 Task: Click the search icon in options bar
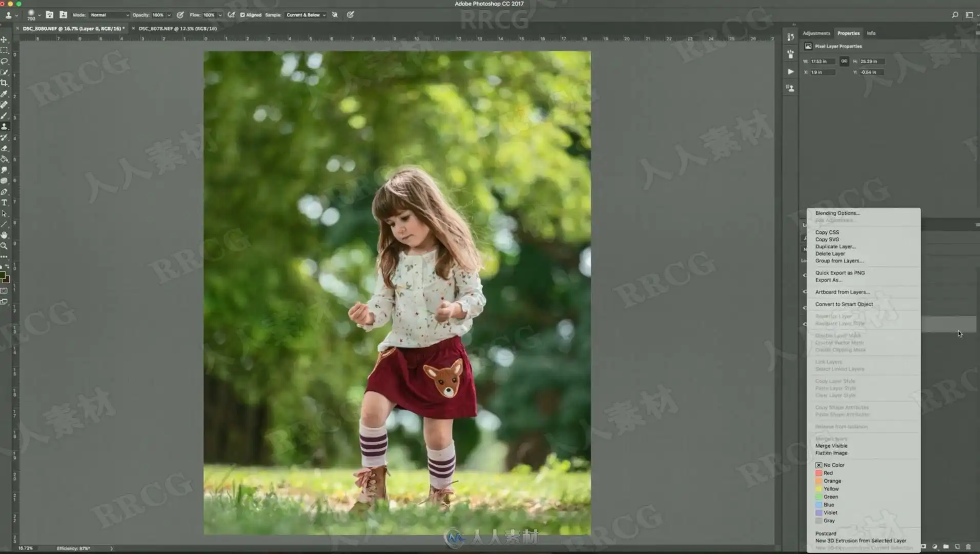[955, 15]
